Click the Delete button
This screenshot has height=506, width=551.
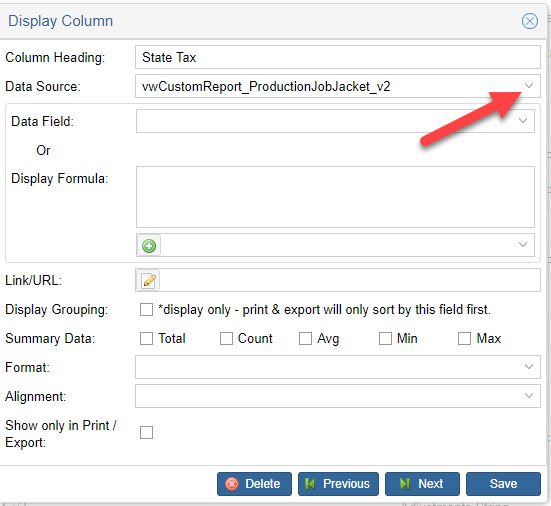click(x=254, y=484)
